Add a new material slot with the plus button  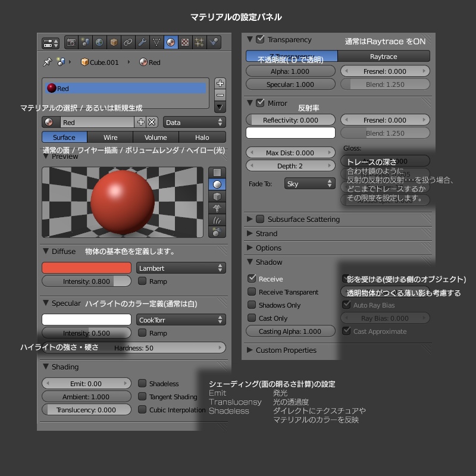tap(221, 83)
